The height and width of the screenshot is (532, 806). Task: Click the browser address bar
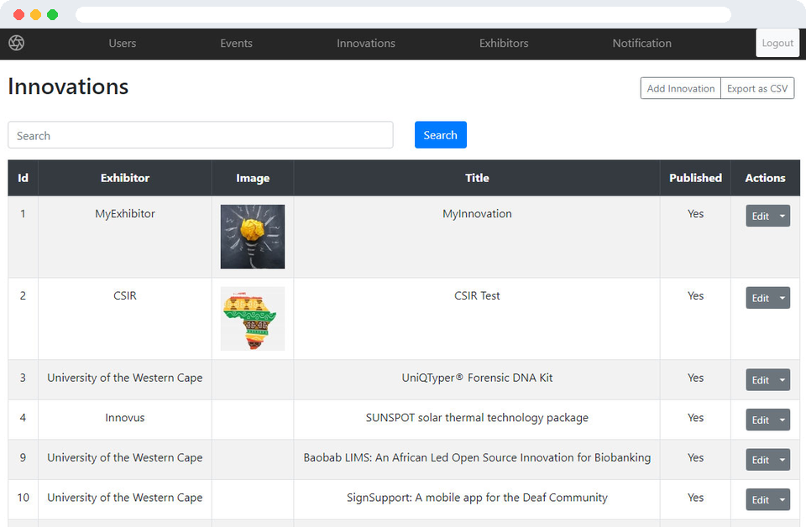pyautogui.click(x=403, y=14)
